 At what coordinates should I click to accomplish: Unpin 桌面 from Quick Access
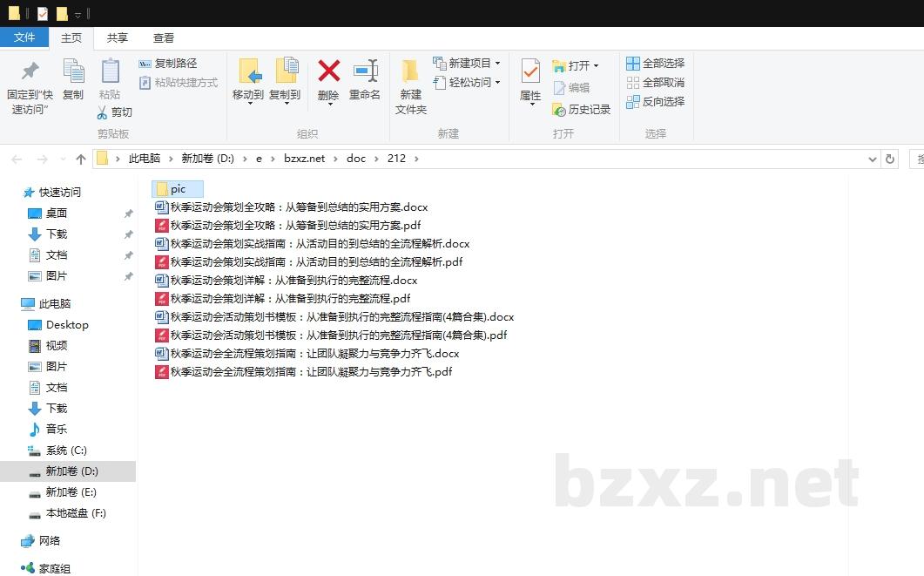[x=128, y=213]
